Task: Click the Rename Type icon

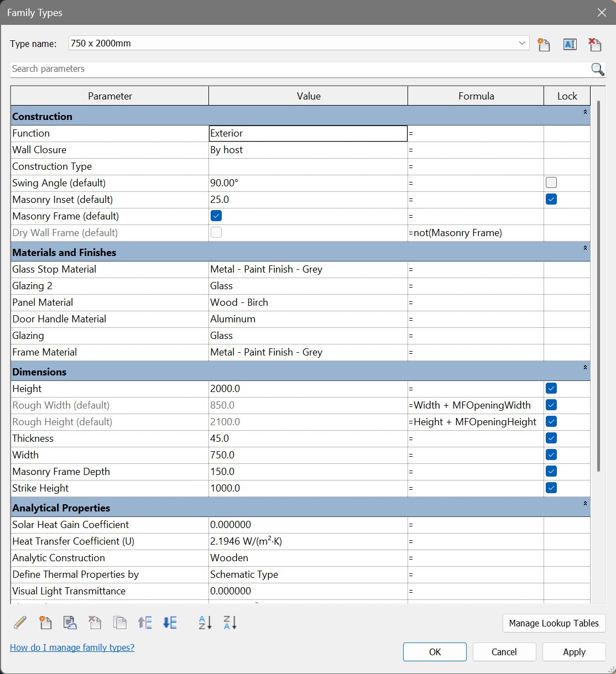Action: [570, 45]
